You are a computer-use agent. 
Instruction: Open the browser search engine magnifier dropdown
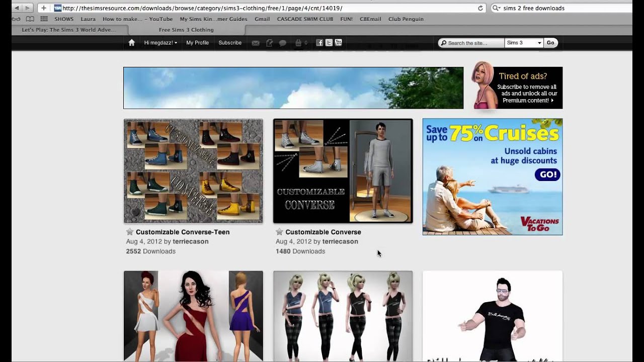tap(497, 8)
